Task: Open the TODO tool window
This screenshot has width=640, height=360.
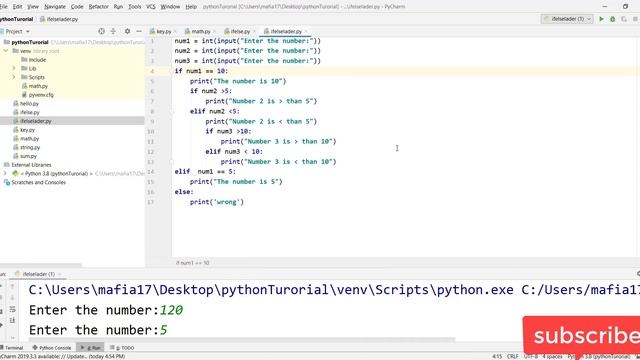Action: click(122, 348)
